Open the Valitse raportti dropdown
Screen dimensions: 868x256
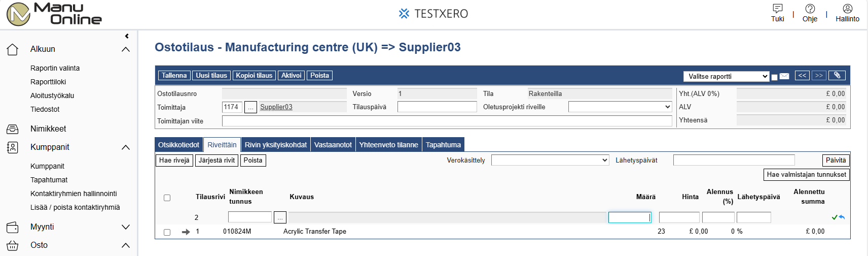tap(727, 77)
